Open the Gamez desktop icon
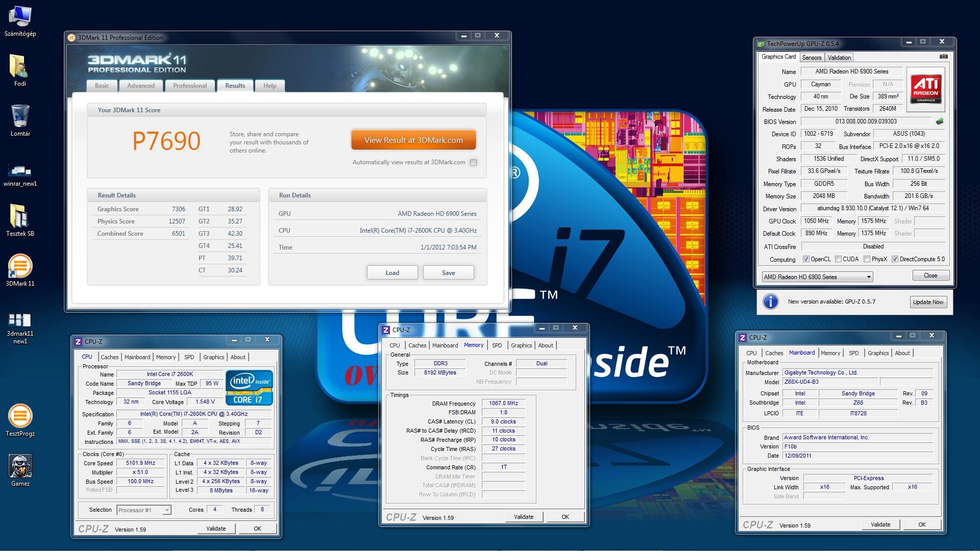980x551 pixels. coord(20,470)
